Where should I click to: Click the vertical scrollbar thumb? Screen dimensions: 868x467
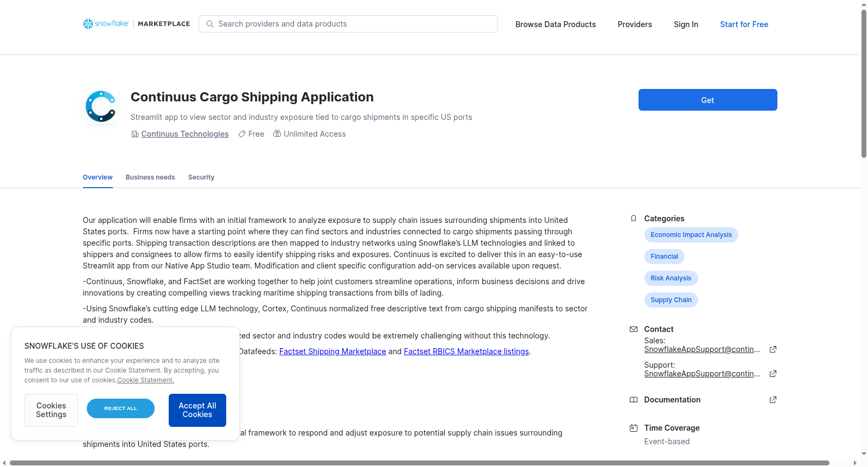click(x=864, y=84)
